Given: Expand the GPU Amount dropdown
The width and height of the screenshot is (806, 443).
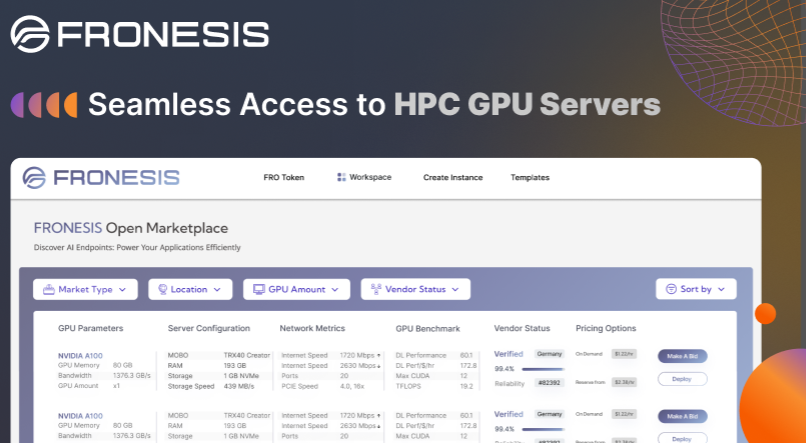Looking at the screenshot, I should tap(297, 289).
